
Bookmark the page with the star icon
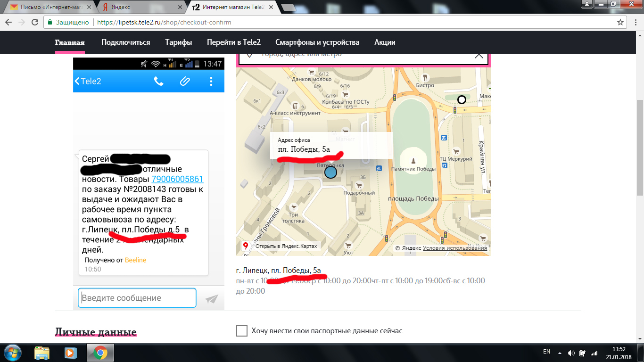[621, 22]
